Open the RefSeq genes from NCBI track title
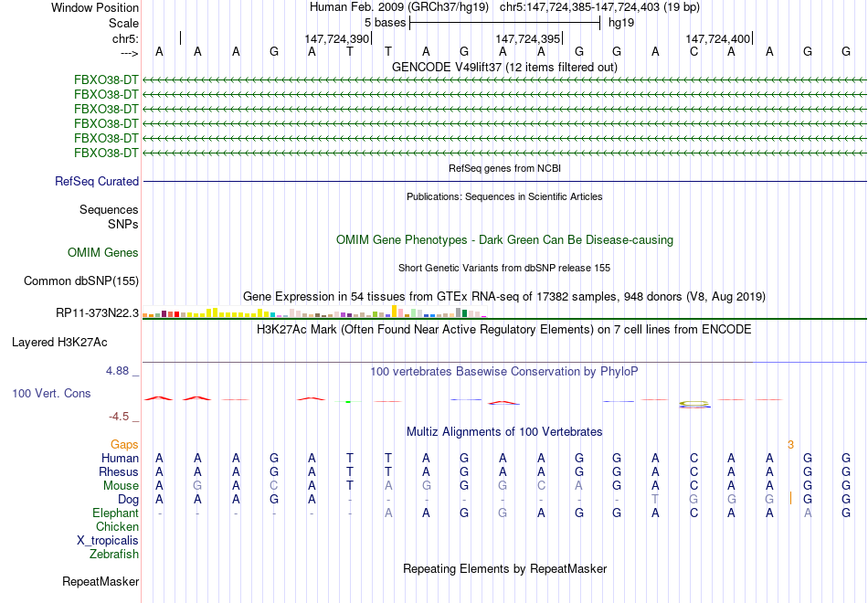Screen dimensions: 868x603 click(504, 168)
